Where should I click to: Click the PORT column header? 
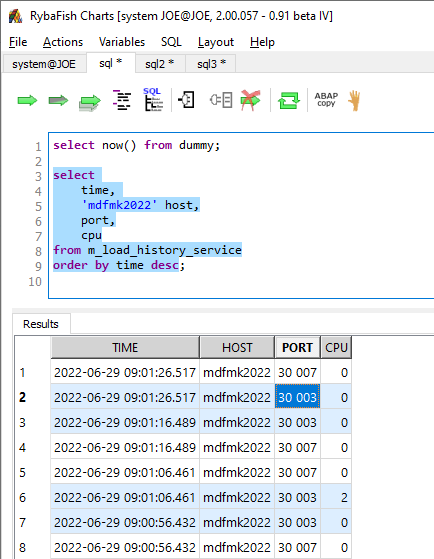coord(297,347)
